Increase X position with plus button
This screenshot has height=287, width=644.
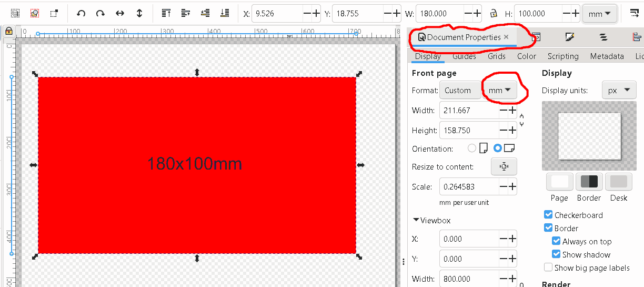316,14
